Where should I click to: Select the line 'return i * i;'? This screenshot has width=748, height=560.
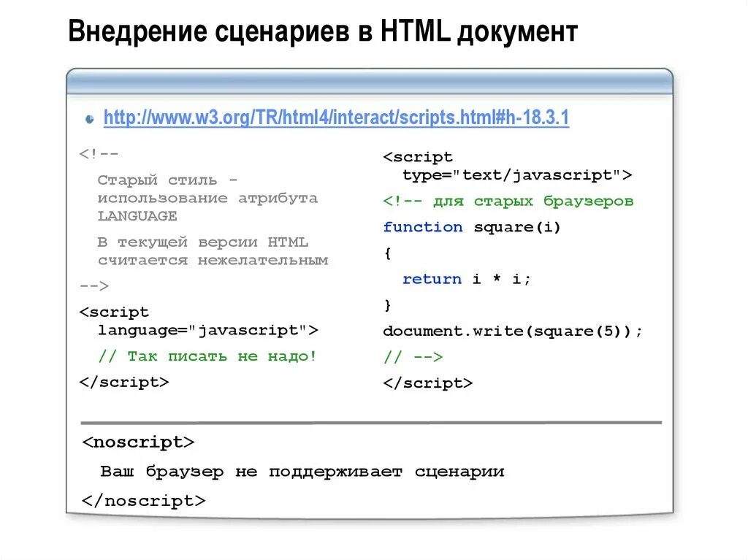467,279
